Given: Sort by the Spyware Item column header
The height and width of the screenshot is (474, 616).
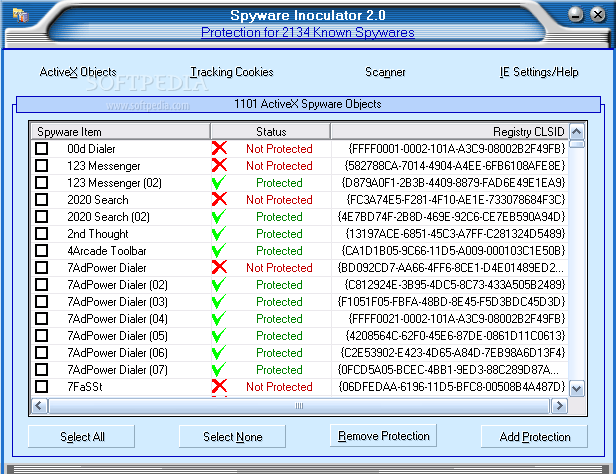Looking at the screenshot, I should (121, 132).
